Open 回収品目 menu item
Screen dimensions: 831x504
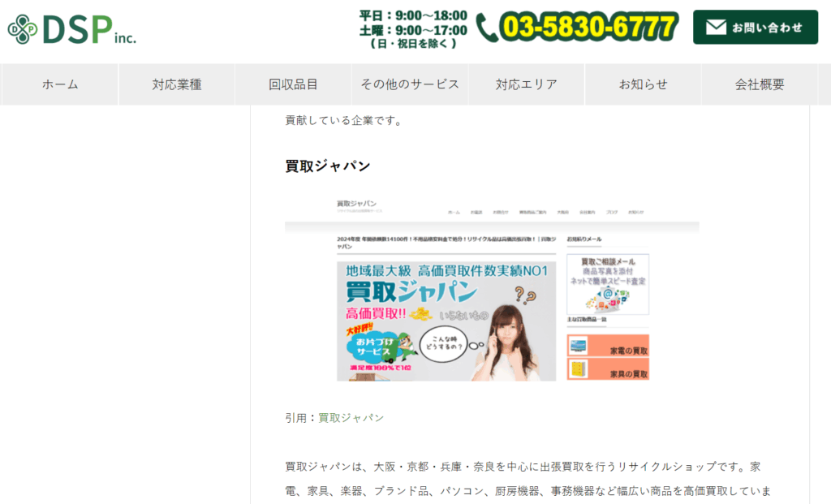coord(293,84)
